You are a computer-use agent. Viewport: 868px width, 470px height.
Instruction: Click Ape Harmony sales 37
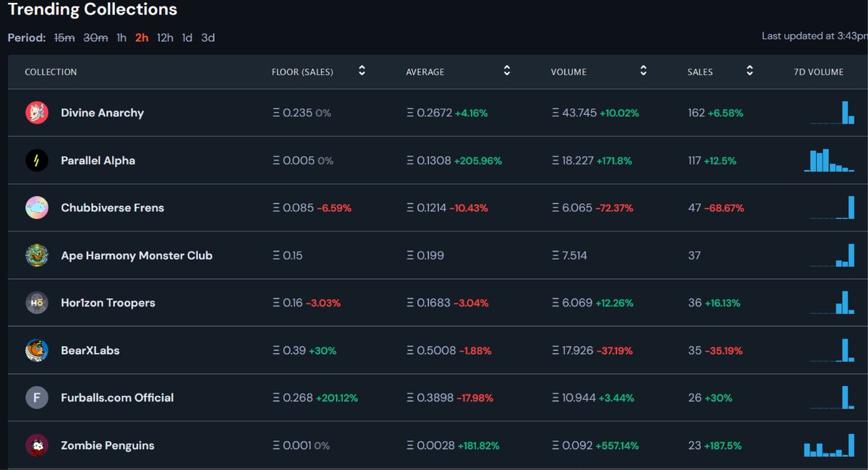(694, 255)
